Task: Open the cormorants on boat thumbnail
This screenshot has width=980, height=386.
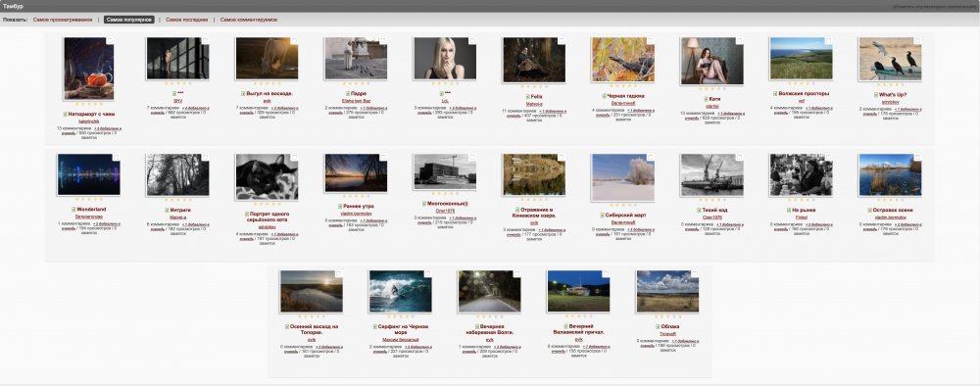Action: click(x=890, y=60)
